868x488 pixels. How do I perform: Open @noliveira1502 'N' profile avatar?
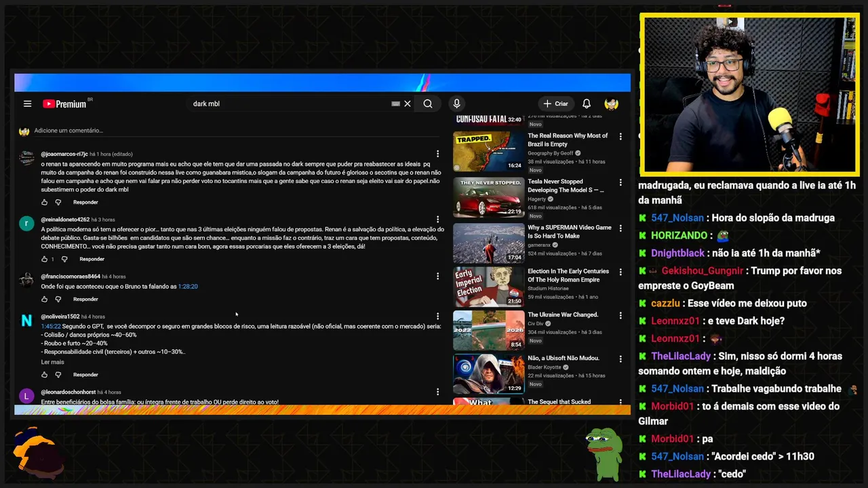tap(26, 321)
